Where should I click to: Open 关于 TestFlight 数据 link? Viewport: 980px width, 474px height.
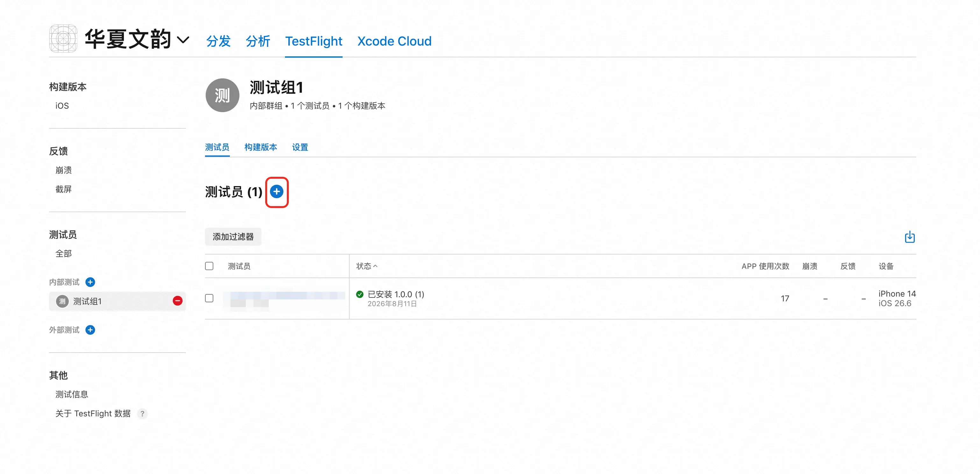[93, 413]
